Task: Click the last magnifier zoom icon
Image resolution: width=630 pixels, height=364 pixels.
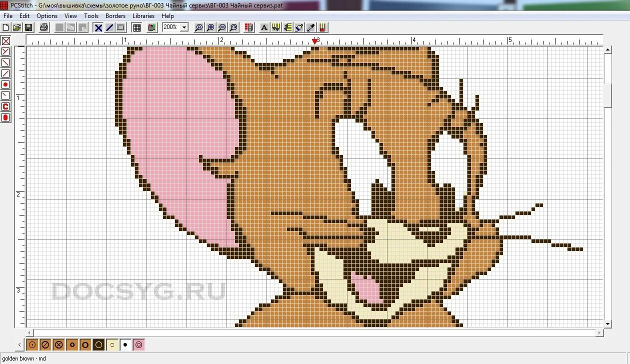Action: click(x=233, y=27)
